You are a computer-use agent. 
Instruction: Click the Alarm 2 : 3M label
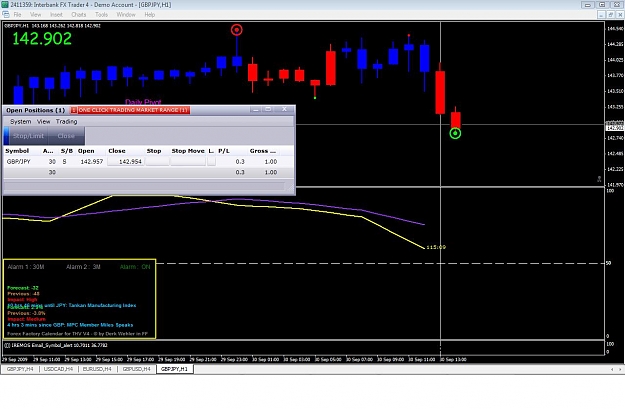(83, 267)
